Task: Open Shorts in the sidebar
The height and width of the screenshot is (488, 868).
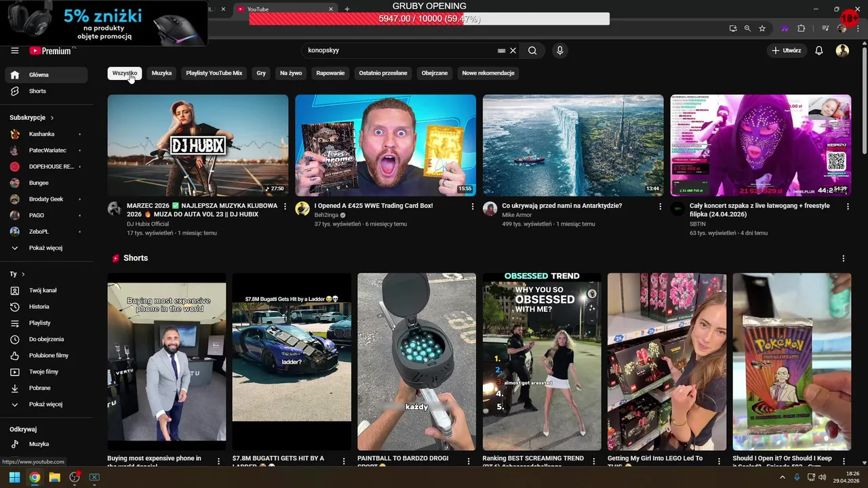Action: tap(46, 91)
